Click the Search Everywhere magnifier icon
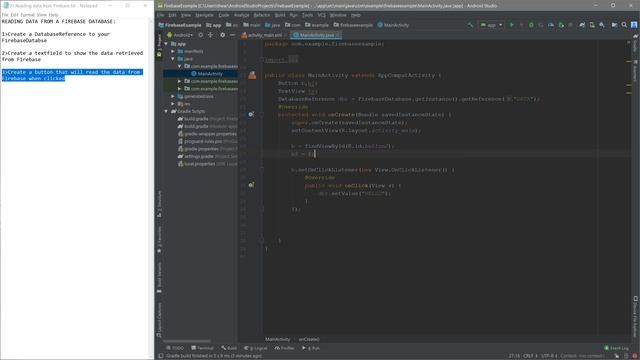640x360 pixels. click(624, 25)
